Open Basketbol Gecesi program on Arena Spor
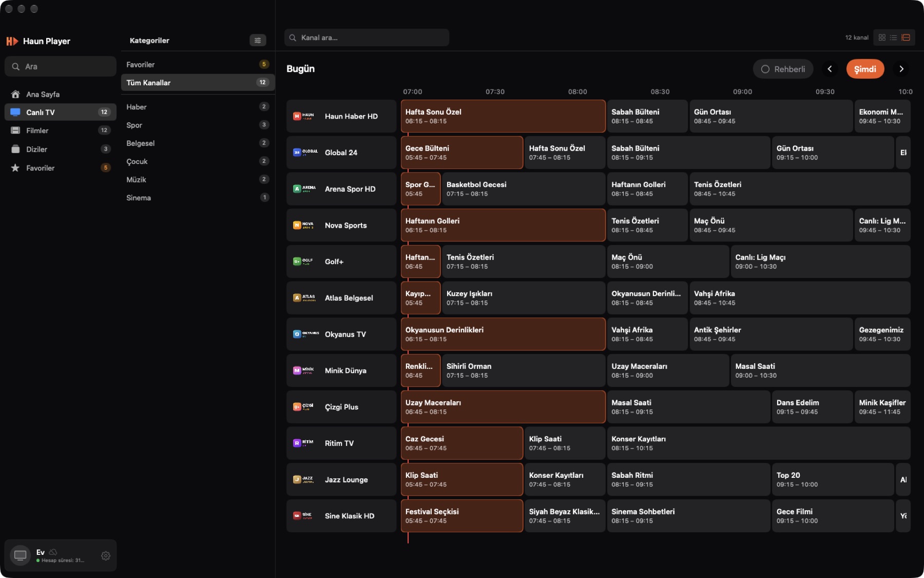924x578 pixels. pyautogui.click(x=524, y=189)
